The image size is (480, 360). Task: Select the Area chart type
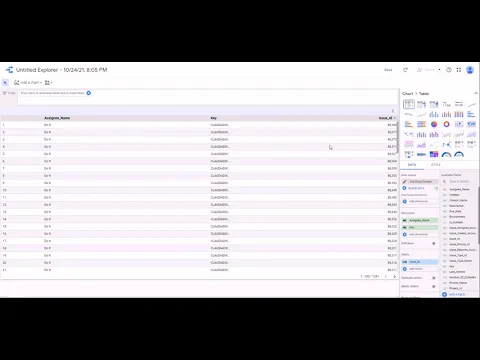click(x=472, y=134)
